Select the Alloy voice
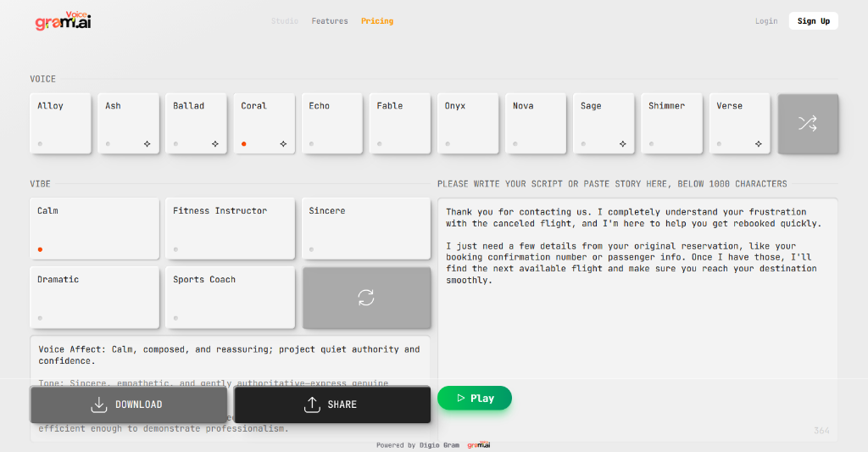Viewport: 868px width, 452px height. coord(60,123)
